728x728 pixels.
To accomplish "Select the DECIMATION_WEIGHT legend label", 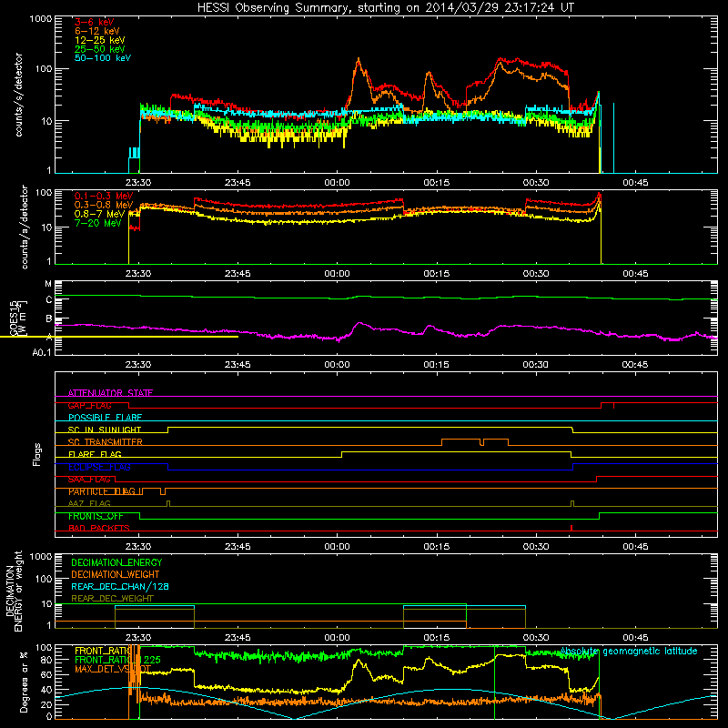I will [116, 574].
